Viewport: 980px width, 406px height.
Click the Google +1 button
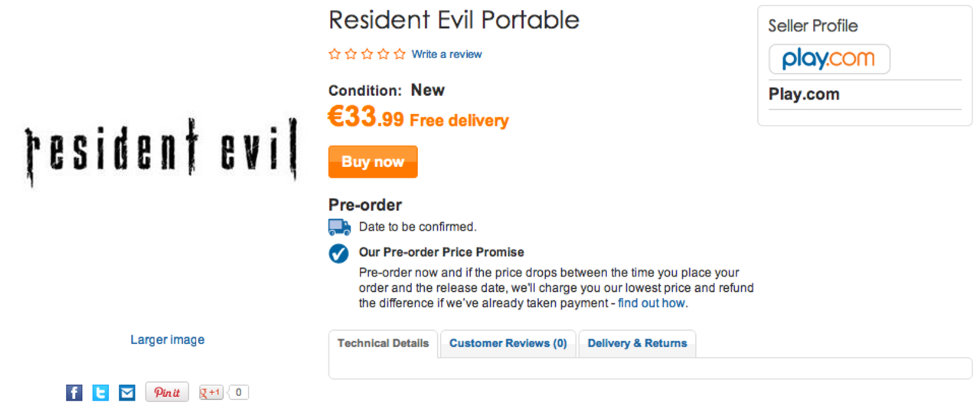[211, 392]
